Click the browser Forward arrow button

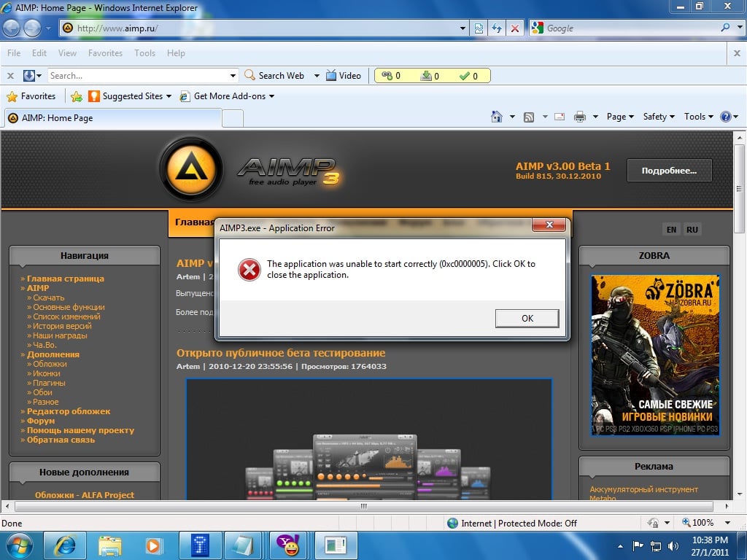[x=32, y=28]
